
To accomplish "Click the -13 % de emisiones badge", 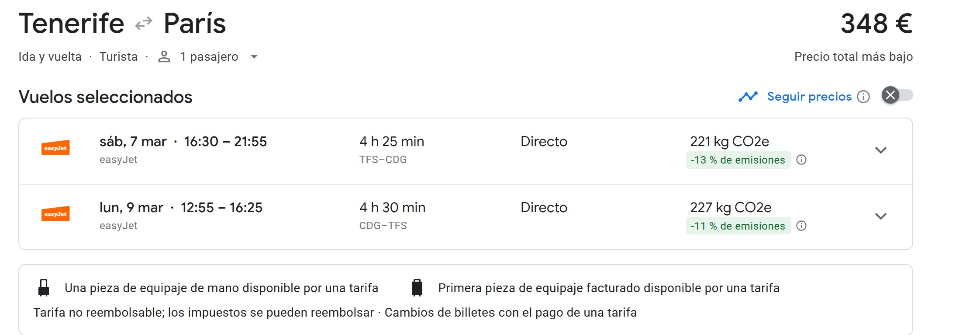I will (x=738, y=160).
